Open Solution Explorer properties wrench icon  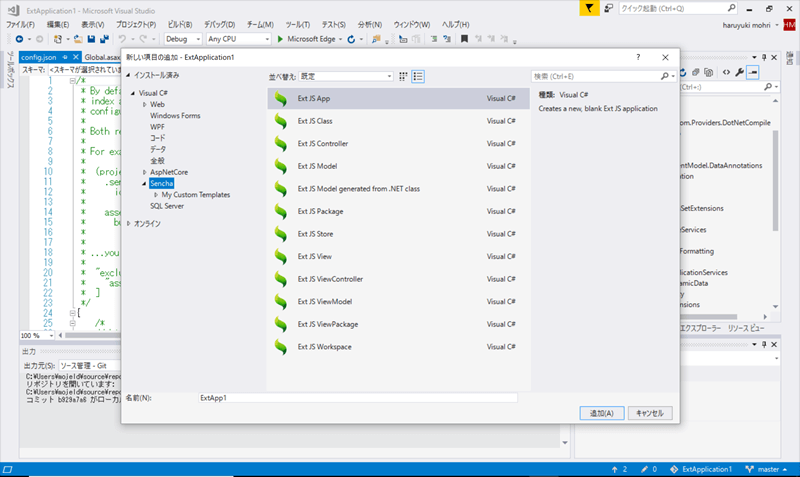pyautogui.click(x=739, y=72)
